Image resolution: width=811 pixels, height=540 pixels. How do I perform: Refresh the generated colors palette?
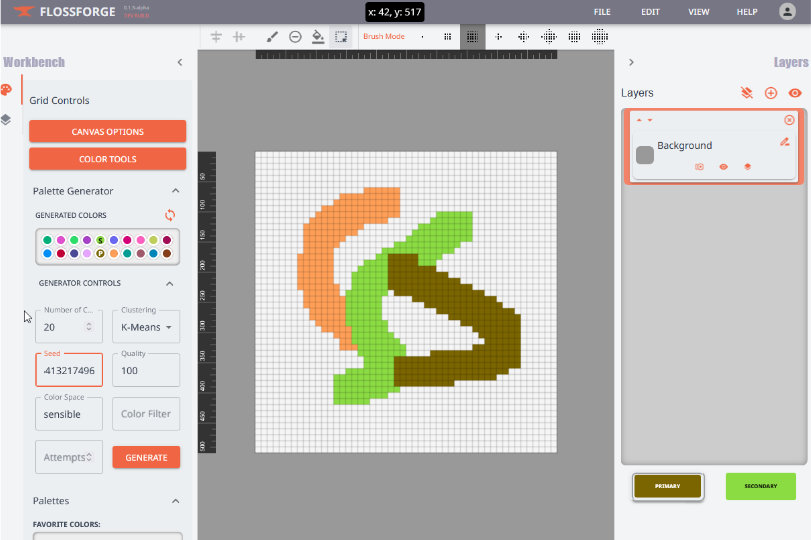(170, 215)
